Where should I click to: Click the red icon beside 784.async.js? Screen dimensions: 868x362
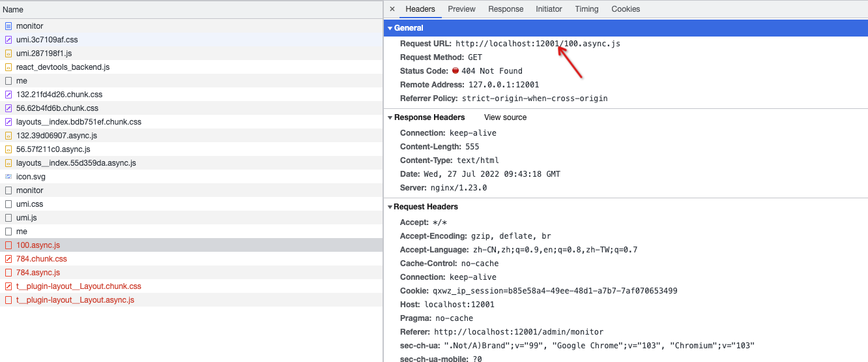pos(8,273)
